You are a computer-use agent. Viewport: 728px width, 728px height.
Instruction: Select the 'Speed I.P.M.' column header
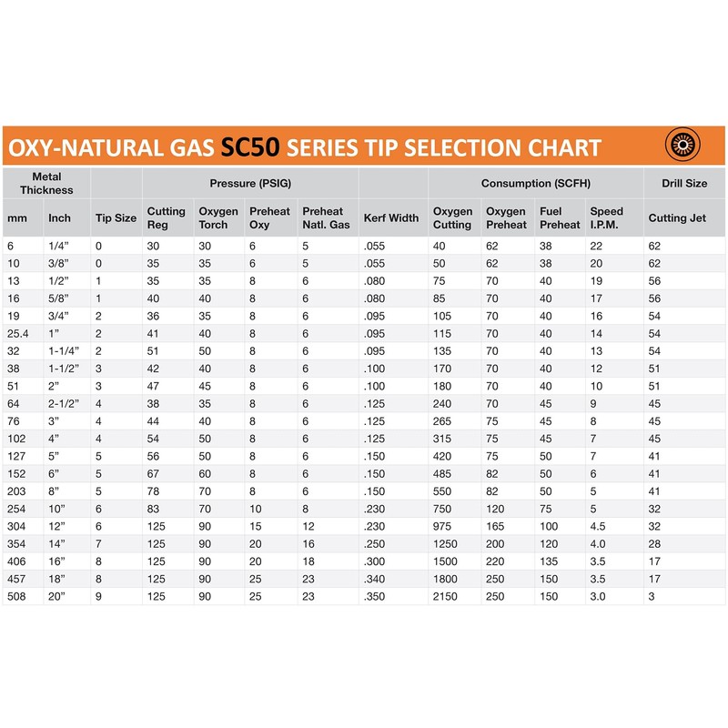606,218
